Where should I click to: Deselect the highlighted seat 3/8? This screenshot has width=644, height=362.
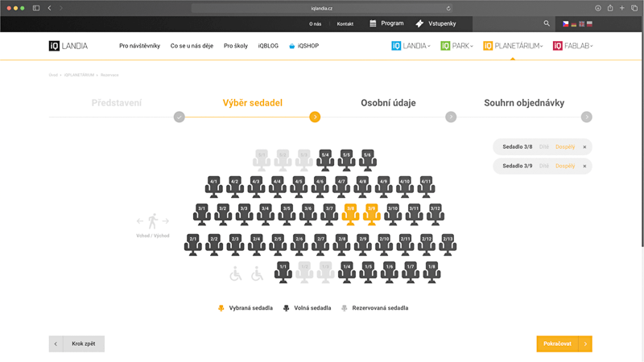[x=350, y=212]
